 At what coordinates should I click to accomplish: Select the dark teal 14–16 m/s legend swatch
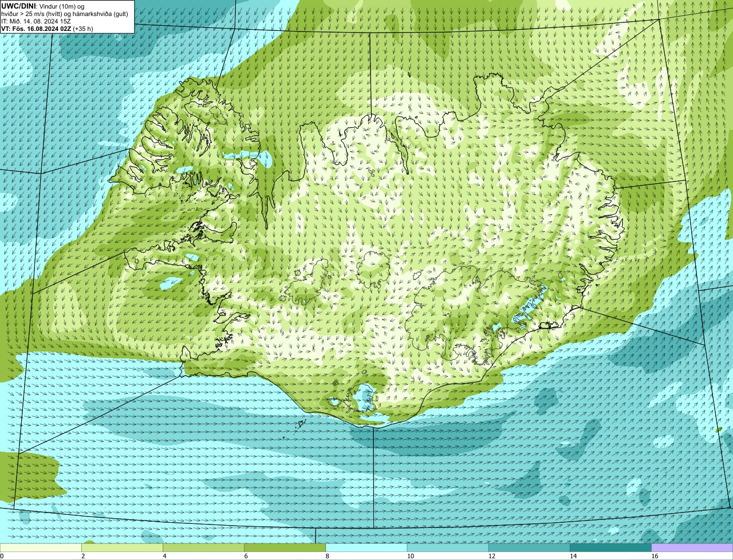click(x=610, y=548)
